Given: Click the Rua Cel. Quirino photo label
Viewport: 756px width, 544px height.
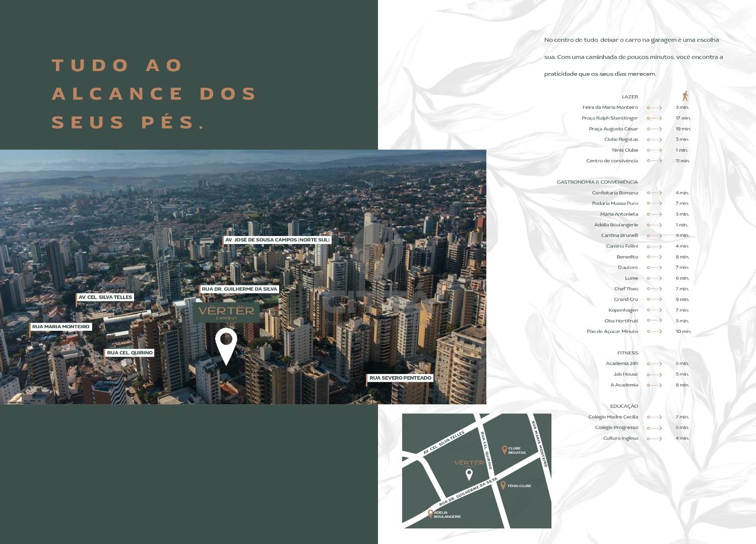Looking at the screenshot, I should 130,353.
